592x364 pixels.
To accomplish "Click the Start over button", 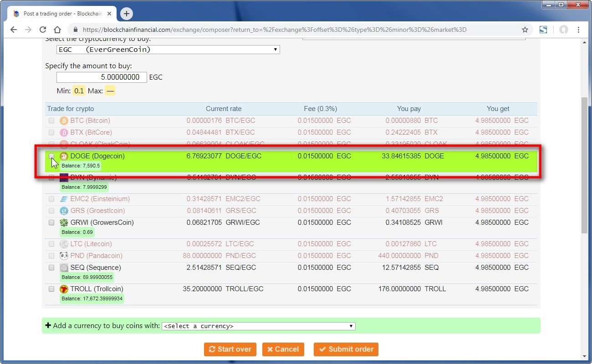I will [x=230, y=349].
